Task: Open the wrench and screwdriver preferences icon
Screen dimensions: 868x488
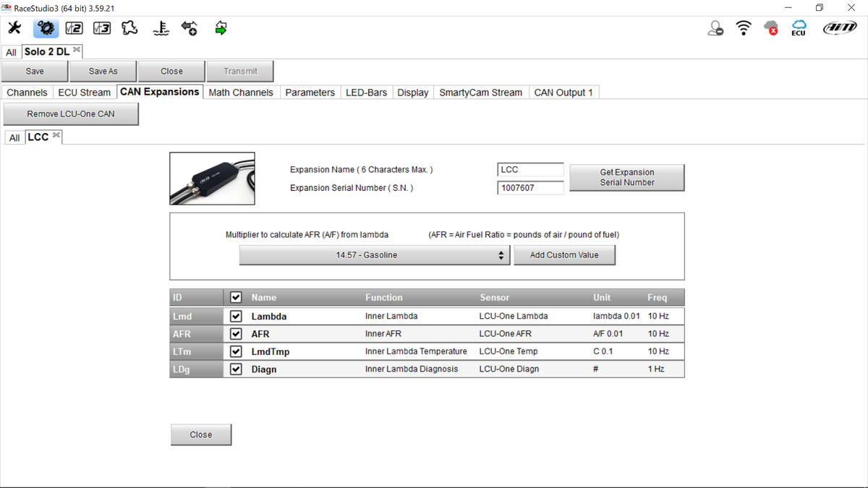Action: [14, 28]
